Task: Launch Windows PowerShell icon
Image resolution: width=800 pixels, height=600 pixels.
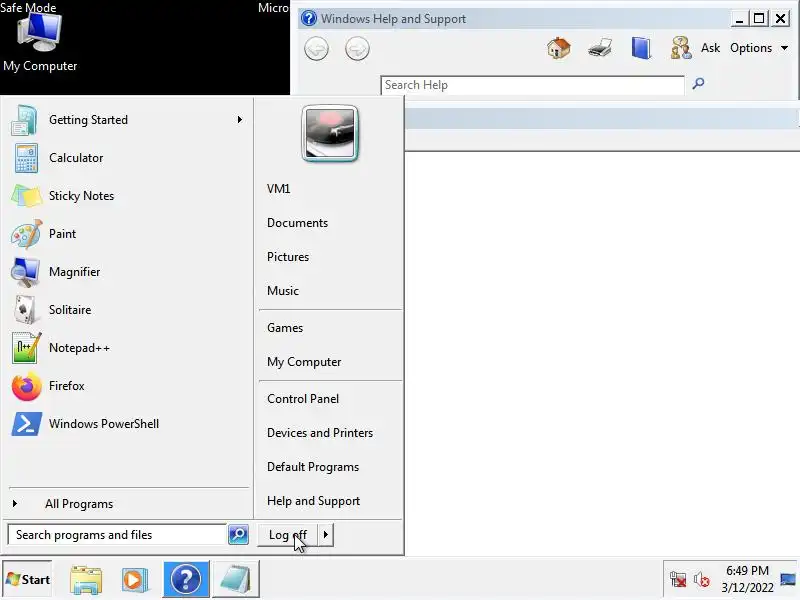Action: point(26,424)
